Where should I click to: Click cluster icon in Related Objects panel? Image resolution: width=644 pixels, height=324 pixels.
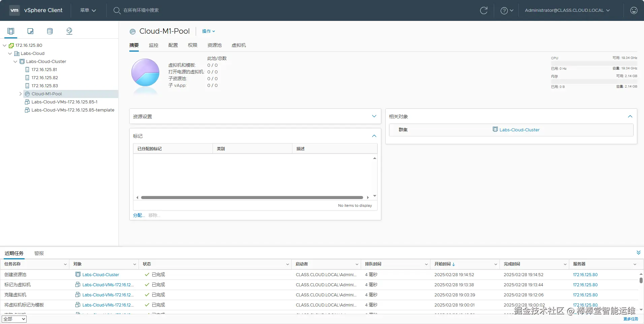click(495, 129)
